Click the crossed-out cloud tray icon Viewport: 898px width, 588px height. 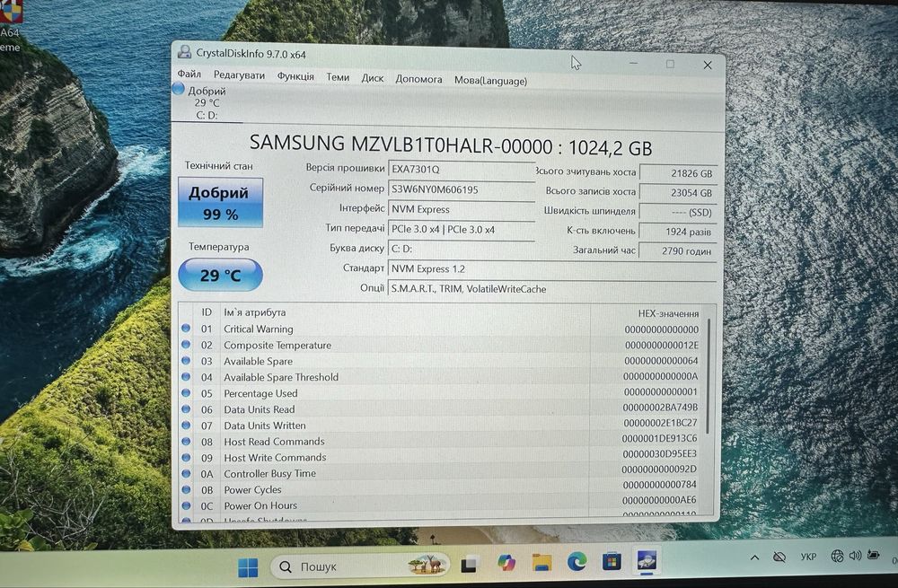779,557
